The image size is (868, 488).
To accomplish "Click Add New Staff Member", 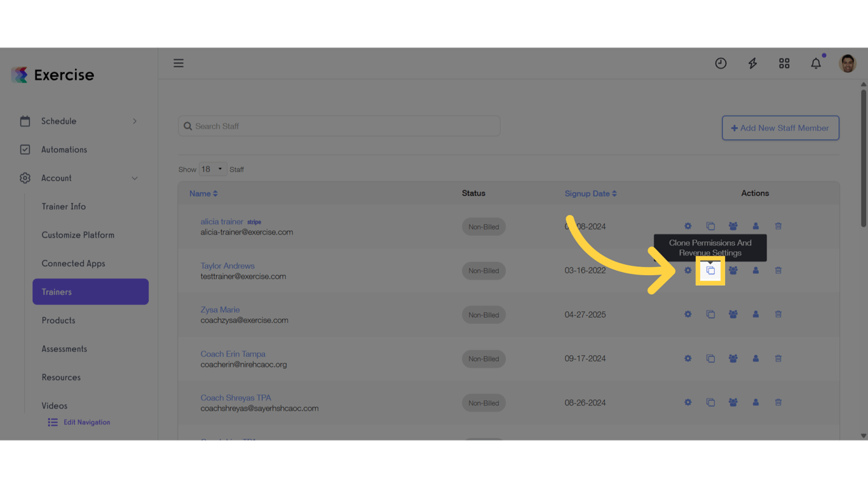I will click(x=780, y=128).
